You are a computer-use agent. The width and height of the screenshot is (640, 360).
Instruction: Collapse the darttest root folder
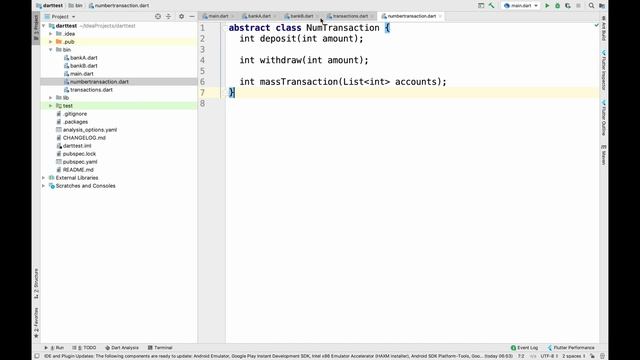tap(44, 26)
